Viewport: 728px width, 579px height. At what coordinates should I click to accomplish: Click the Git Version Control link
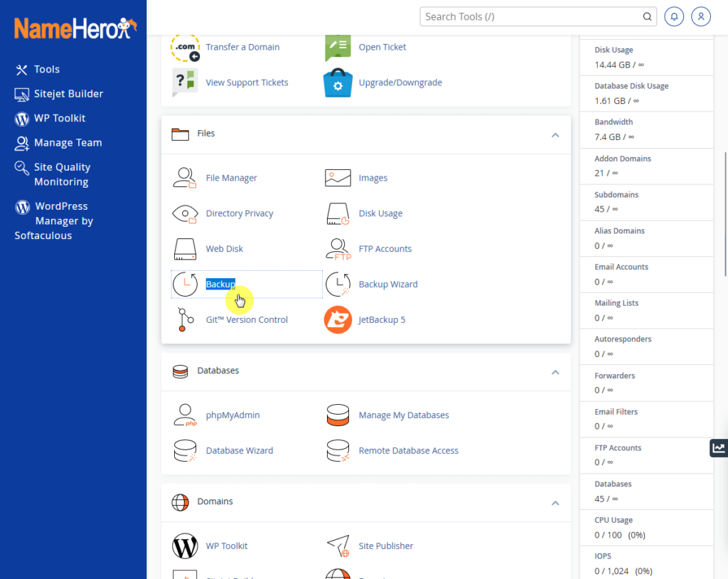247,319
